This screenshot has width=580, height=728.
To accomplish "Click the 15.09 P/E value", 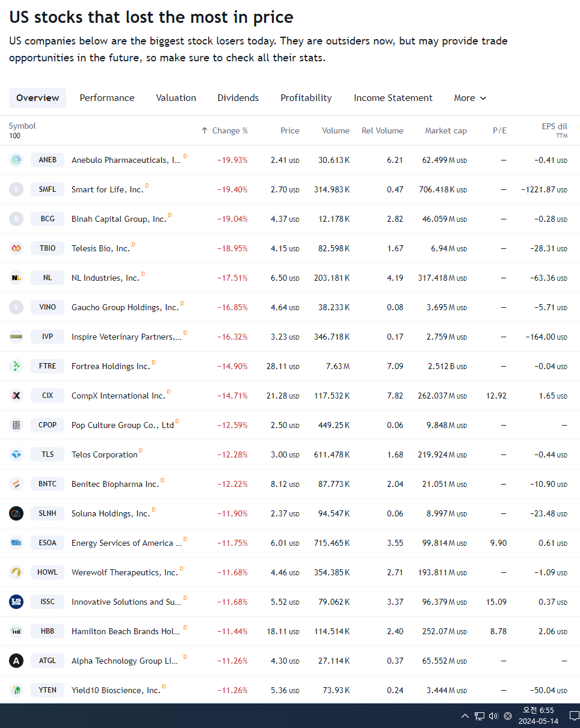I will (496, 602).
